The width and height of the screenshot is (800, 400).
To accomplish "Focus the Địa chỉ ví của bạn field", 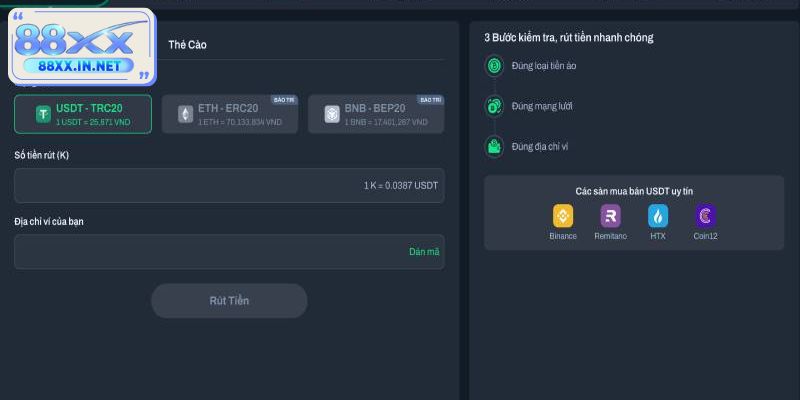I will click(229, 252).
